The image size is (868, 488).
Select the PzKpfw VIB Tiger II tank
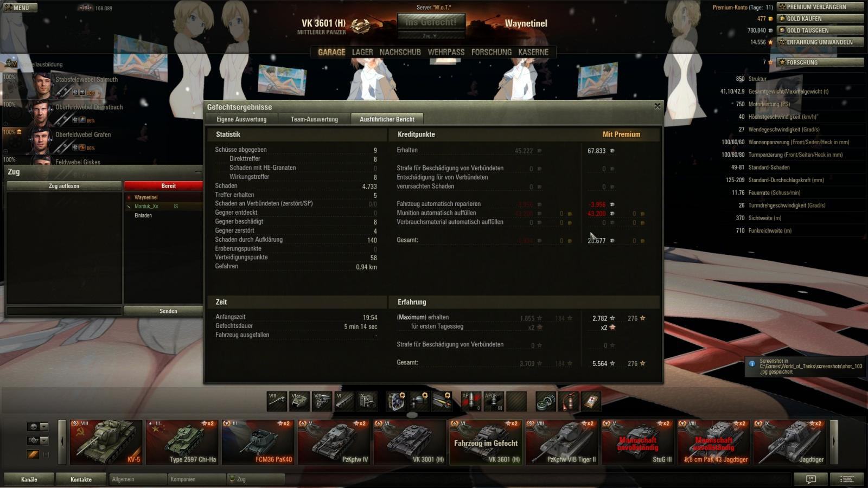561,442
